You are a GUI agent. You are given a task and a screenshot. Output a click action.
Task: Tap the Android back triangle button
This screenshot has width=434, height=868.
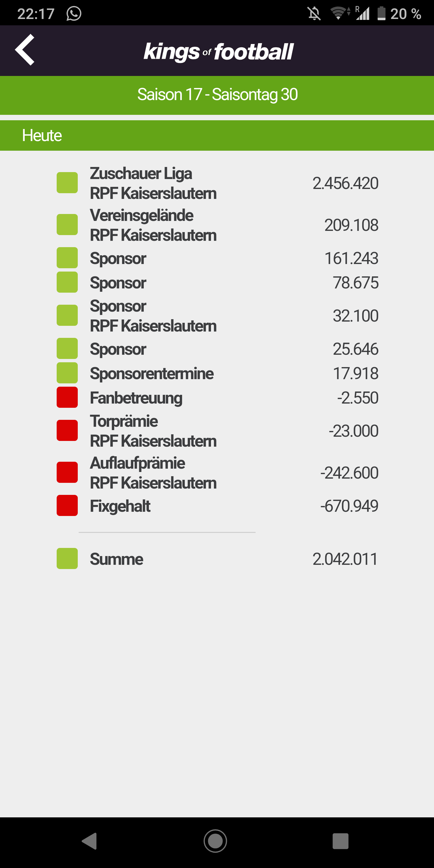[x=89, y=841]
